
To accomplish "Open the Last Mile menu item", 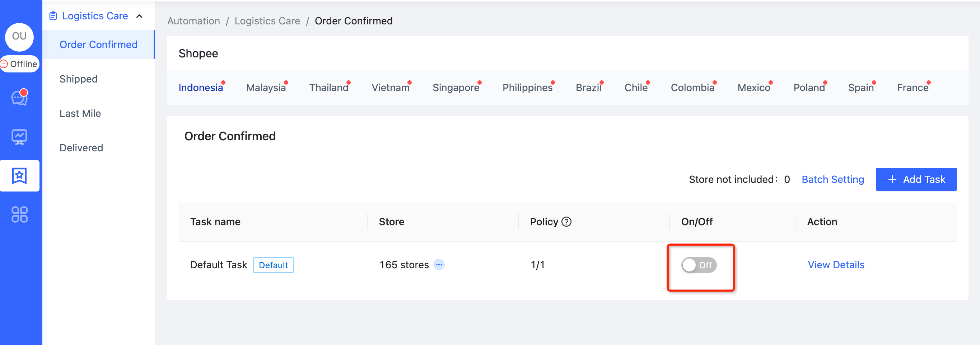I will (x=80, y=113).
